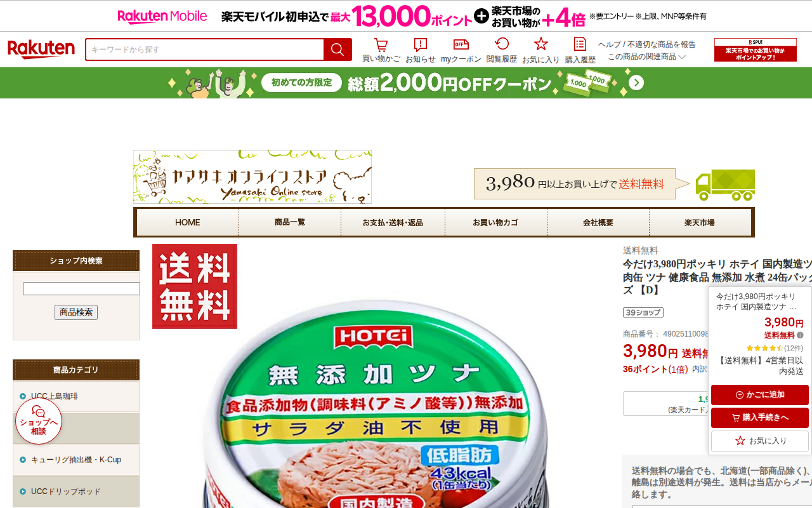Click the 商品検索 shop search button
Screen dimensions: 812x508
click(x=76, y=312)
